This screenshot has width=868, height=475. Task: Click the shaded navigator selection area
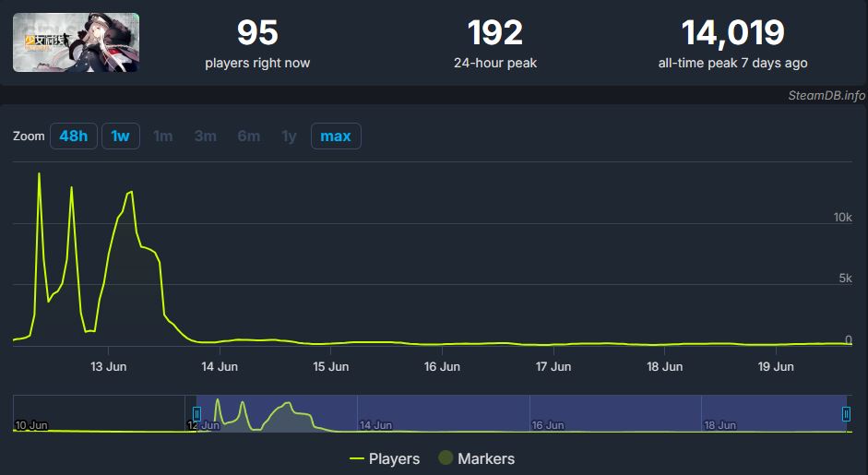coord(521,413)
